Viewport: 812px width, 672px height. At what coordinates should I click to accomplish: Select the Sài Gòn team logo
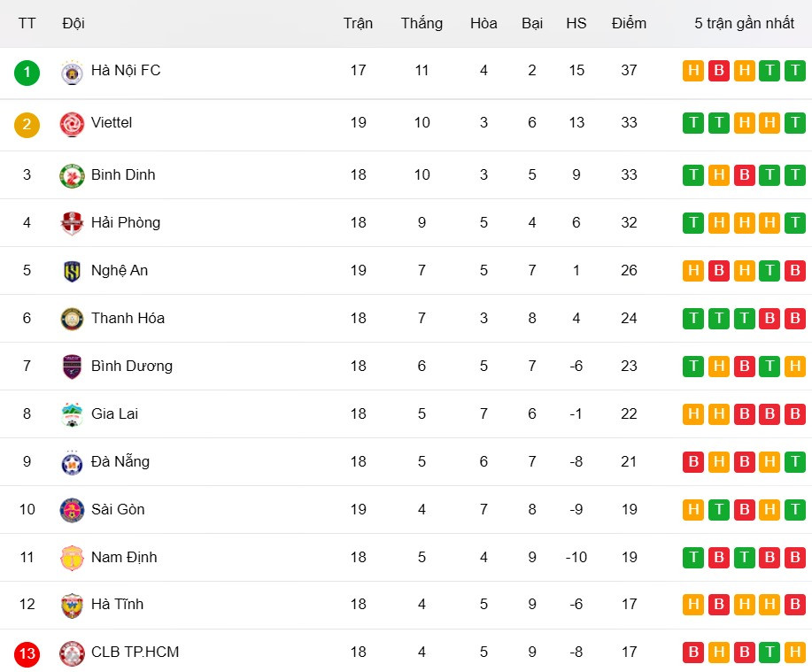tap(72, 510)
